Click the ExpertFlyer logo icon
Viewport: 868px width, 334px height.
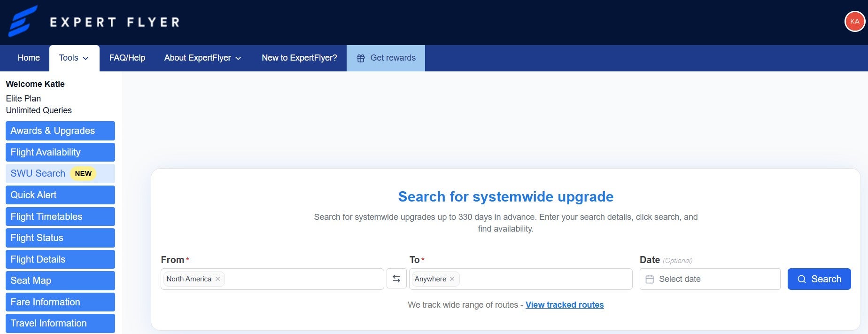[x=23, y=22]
